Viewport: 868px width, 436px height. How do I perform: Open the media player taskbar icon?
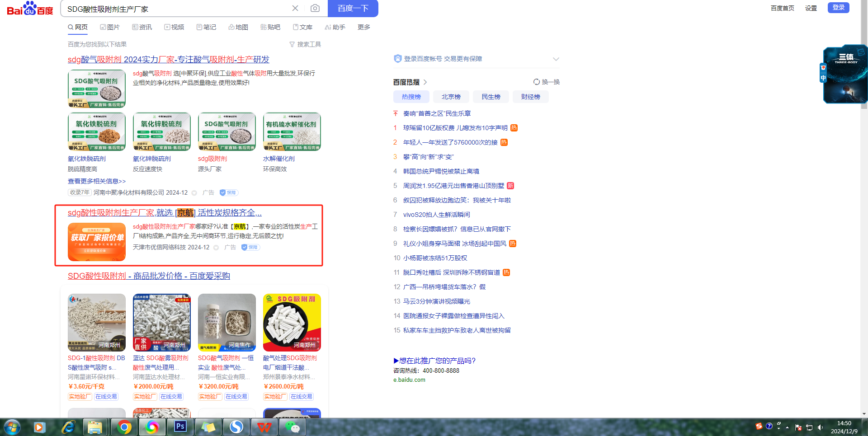click(x=39, y=427)
